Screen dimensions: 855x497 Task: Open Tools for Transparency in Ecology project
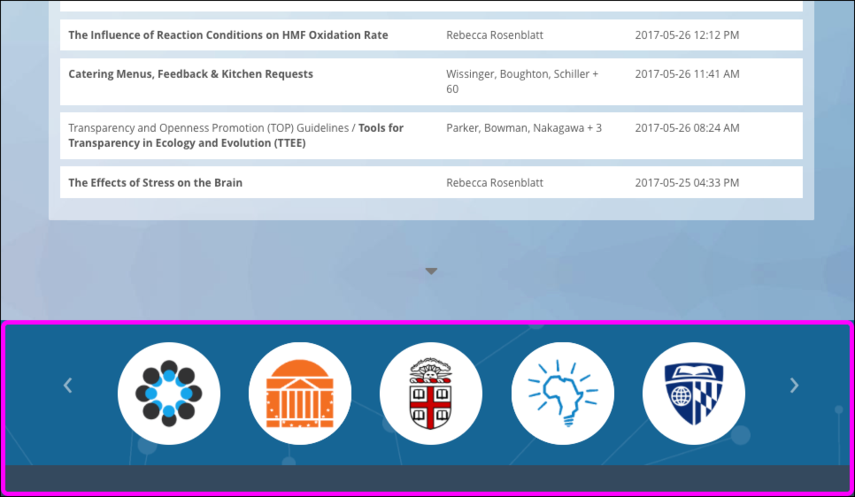pos(236,135)
